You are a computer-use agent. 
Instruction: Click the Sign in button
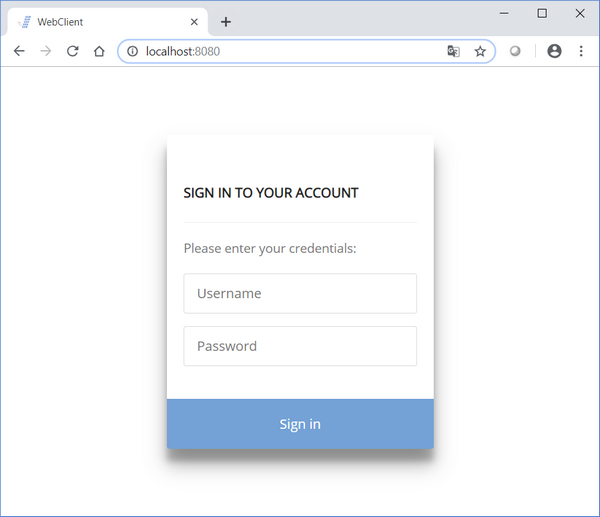point(300,424)
